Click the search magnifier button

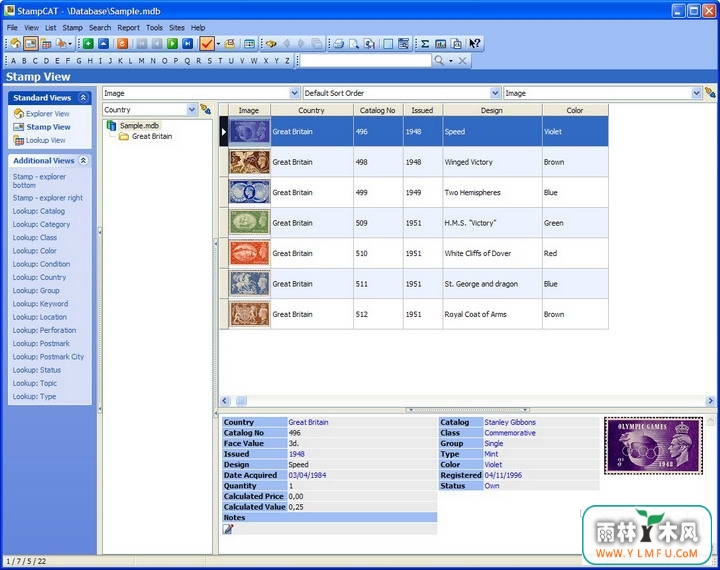click(x=439, y=60)
